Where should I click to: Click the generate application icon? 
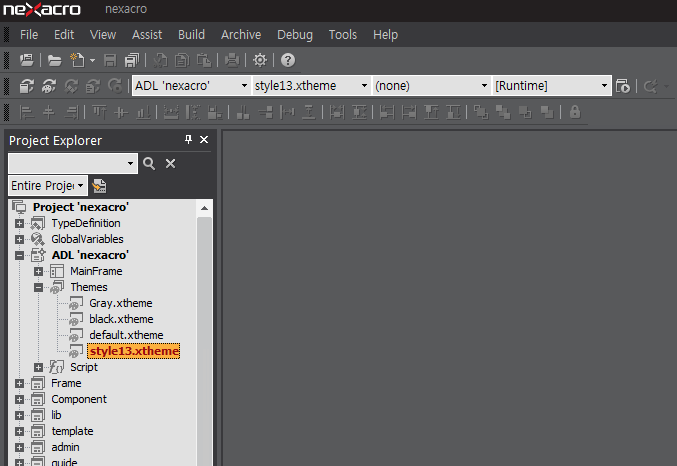pyautogui.click(x=27, y=86)
